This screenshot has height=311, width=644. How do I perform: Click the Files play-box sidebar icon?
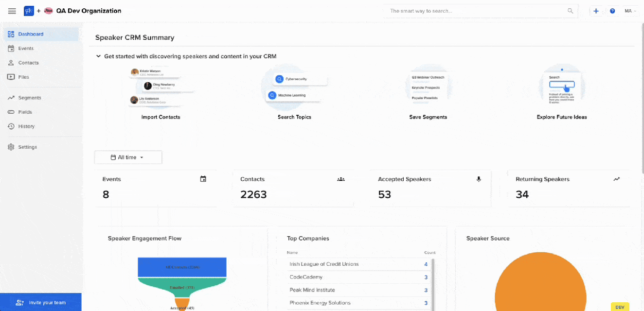tap(11, 77)
